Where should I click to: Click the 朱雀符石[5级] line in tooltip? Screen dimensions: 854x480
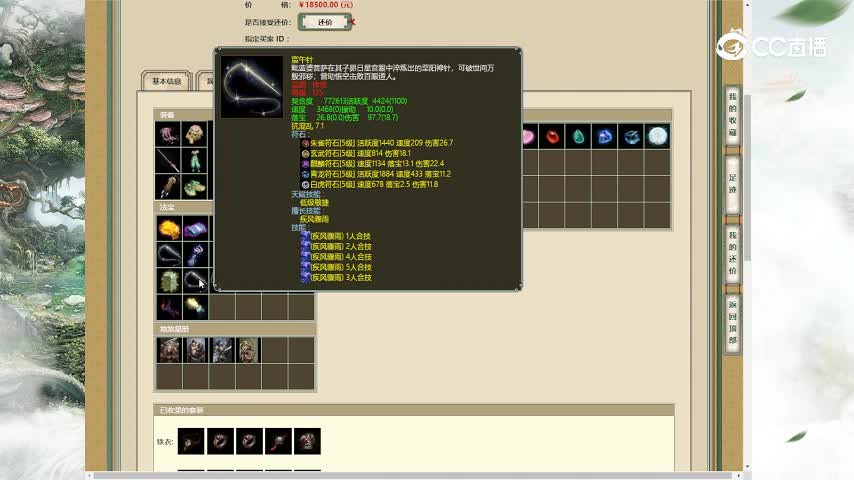377,143
